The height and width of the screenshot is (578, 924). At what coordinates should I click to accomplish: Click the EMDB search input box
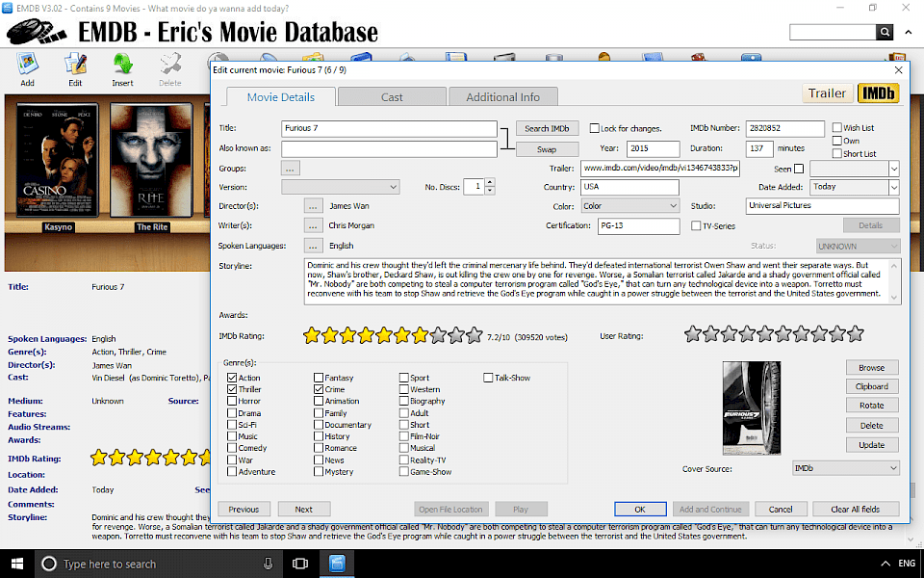tap(833, 32)
